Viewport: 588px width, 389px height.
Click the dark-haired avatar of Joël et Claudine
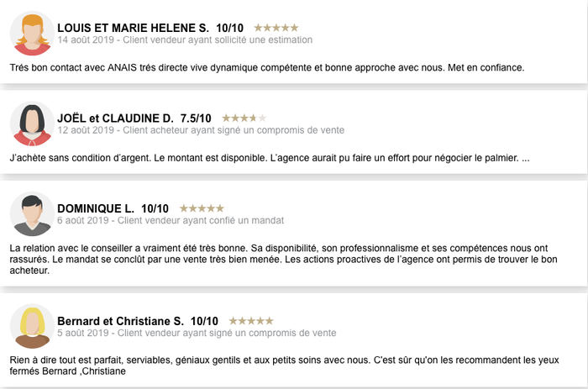click(x=32, y=124)
